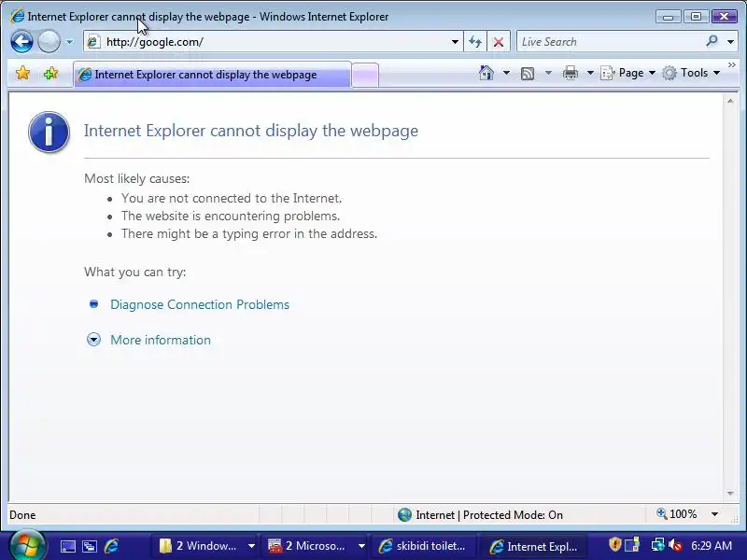Click the Add to Favorites icon
Image resolution: width=747 pixels, height=560 pixels.
[50, 74]
